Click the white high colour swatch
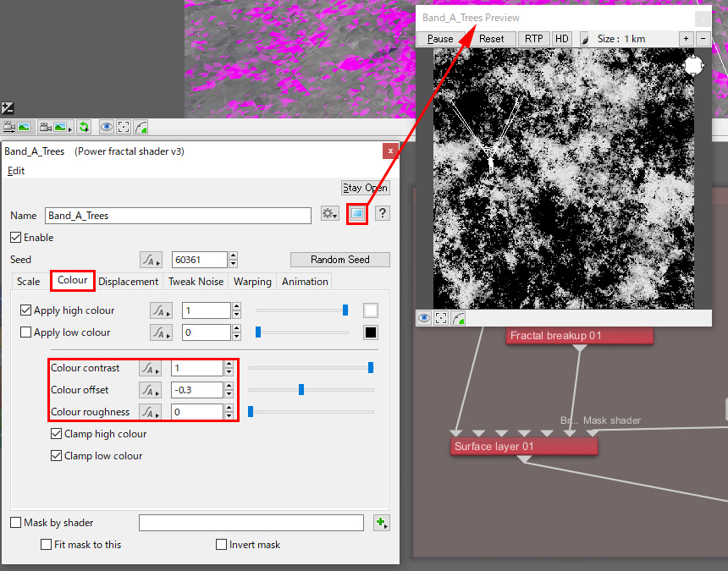The image size is (728, 571). coord(371,310)
